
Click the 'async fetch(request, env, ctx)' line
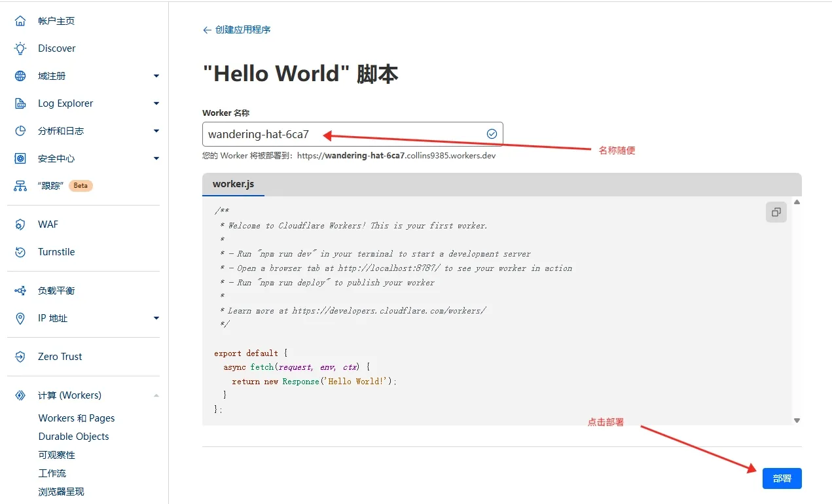coord(297,367)
